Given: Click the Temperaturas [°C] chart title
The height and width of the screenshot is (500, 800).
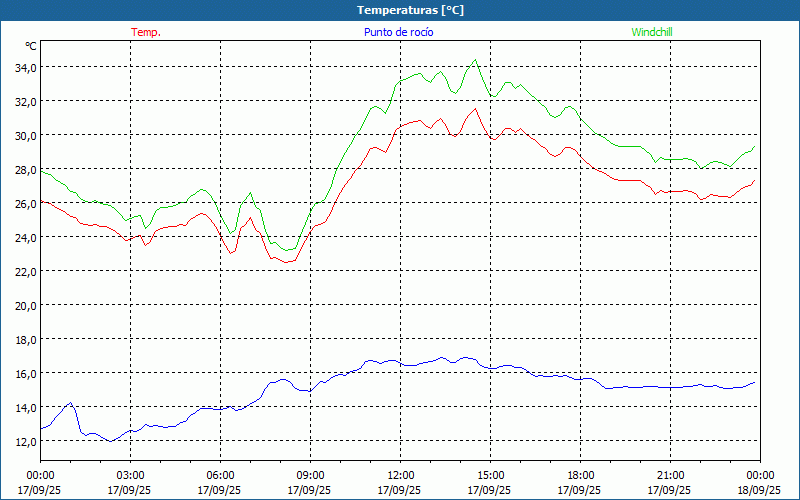Looking at the screenshot, I should 410,10.
